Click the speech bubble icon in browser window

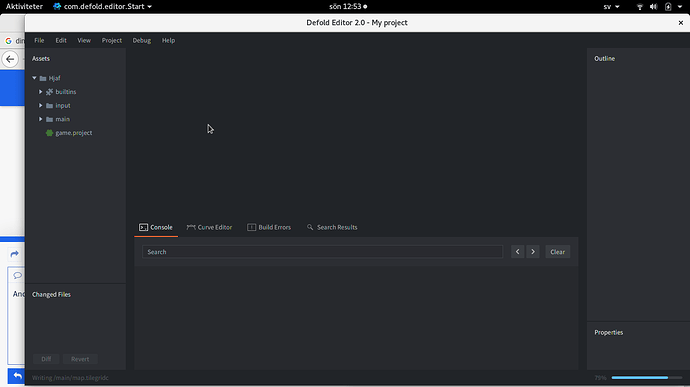[x=17, y=276]
